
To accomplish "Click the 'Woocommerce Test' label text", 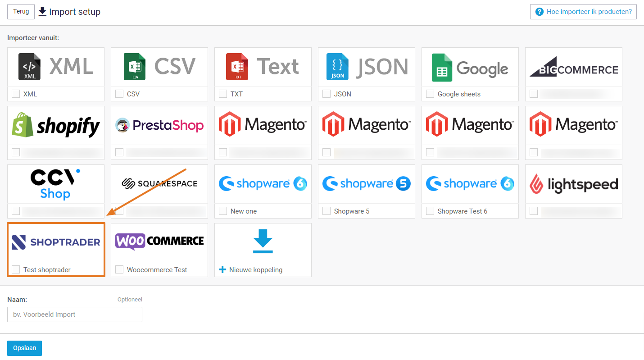I will point(157,270).
